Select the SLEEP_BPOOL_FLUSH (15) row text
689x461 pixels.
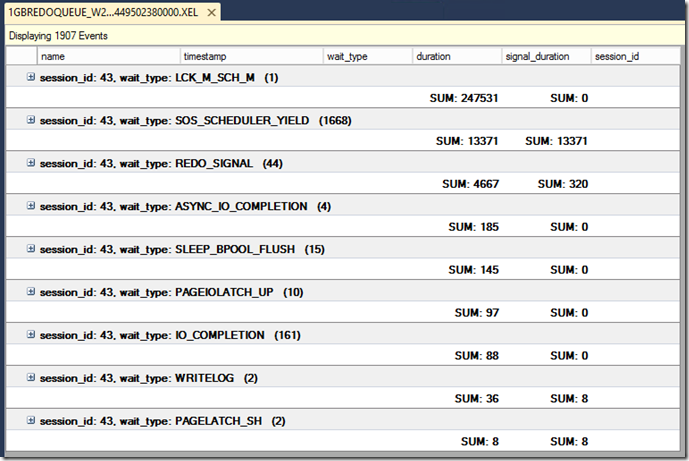(x=182, y=250)
